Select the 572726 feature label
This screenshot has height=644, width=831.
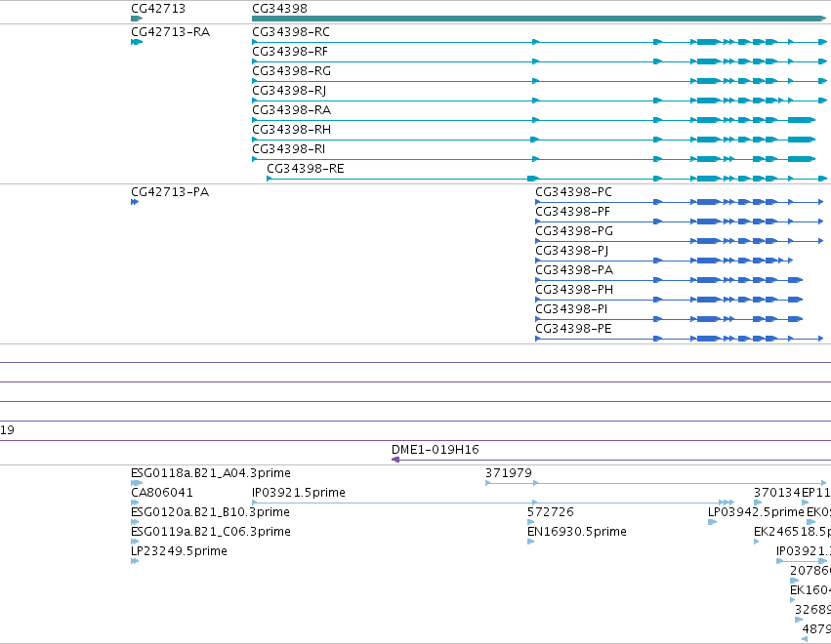point(550,512)
